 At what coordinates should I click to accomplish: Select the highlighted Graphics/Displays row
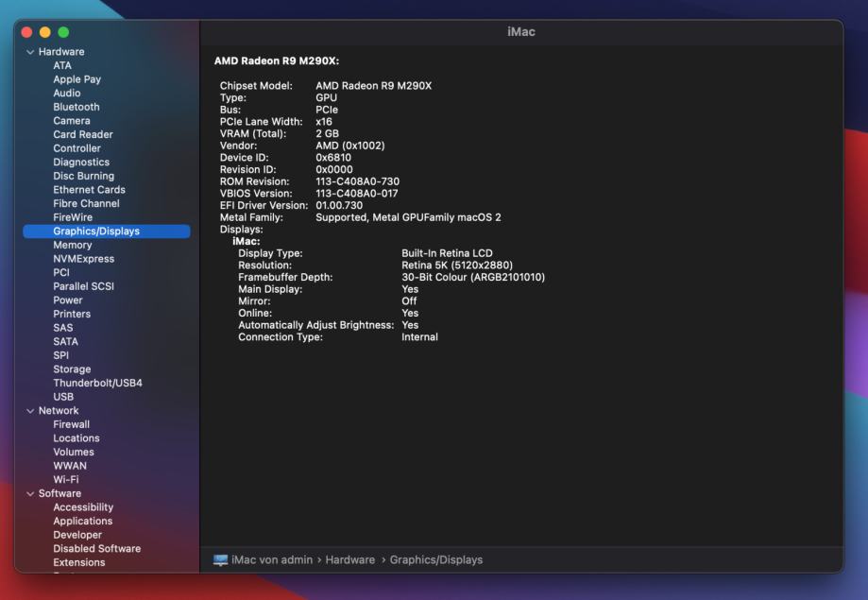107,231
